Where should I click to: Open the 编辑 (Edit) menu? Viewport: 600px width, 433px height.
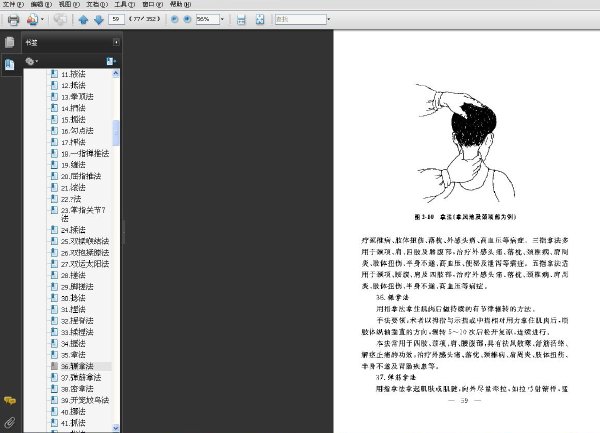point(41,4)
